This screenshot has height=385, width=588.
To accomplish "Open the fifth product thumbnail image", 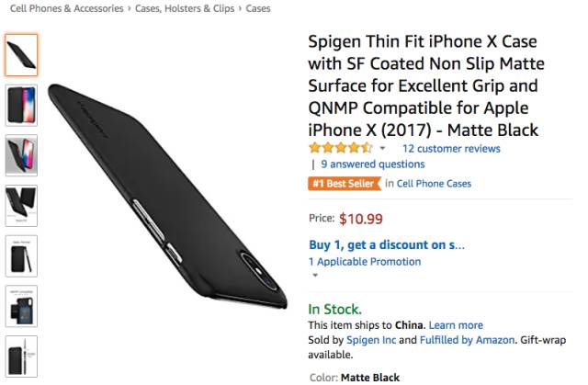I will 21,255.
